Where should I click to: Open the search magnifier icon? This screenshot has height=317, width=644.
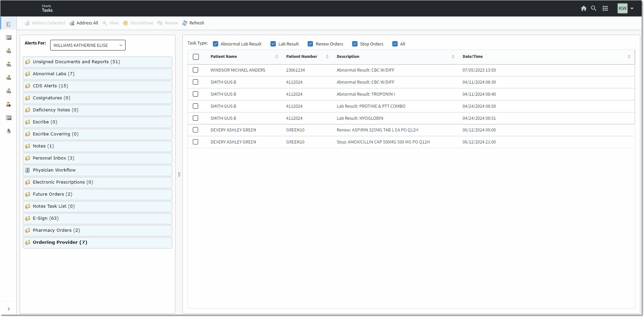pos(593,8)
